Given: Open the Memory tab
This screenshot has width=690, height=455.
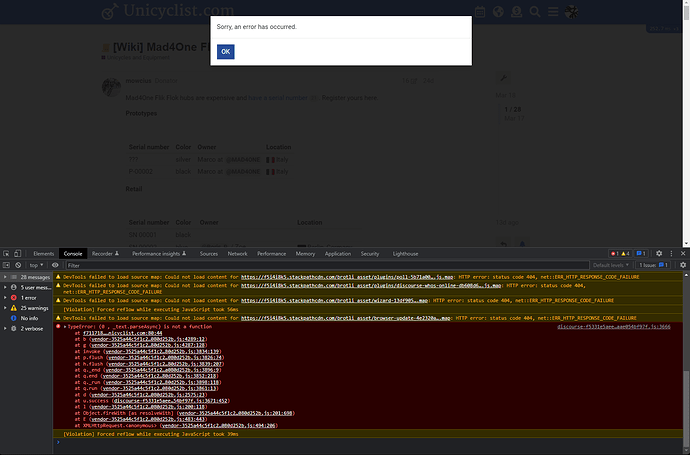Looking at the screenshot, I should (305, 254).
